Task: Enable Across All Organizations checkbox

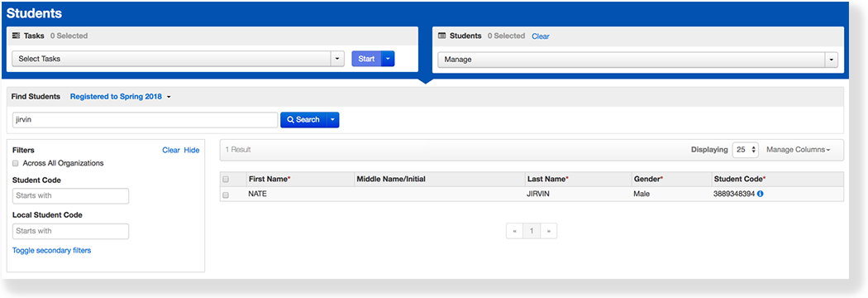Action: (16, 163)
